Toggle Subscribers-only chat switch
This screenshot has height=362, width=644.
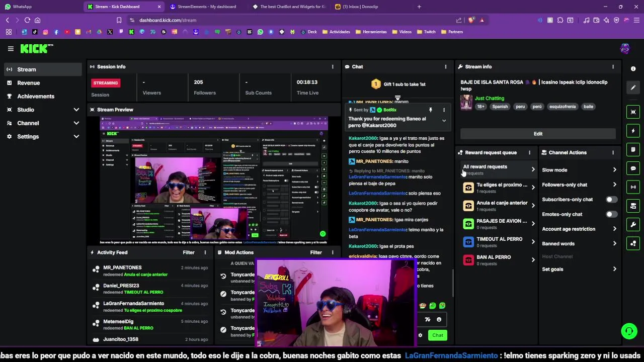611,200
